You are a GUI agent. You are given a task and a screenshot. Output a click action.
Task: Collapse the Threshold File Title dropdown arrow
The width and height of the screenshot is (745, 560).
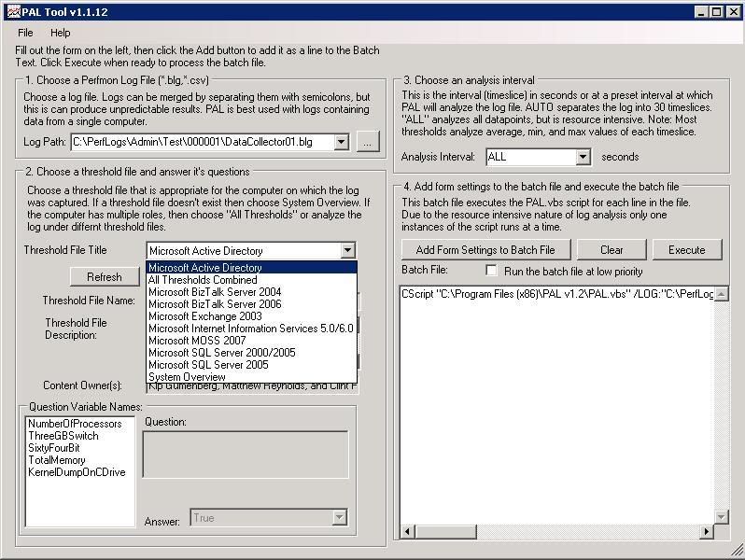[347, 250]
